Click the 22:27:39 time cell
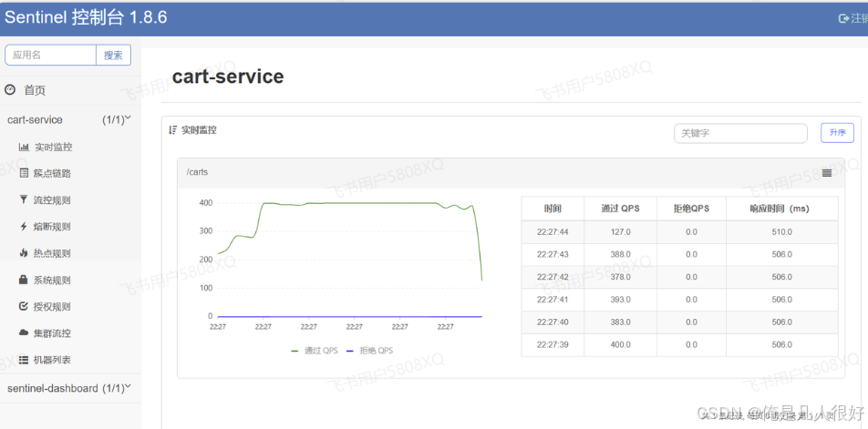Image resolution: width=868 pixels, height=429 pixels. [x=553, y=345]
